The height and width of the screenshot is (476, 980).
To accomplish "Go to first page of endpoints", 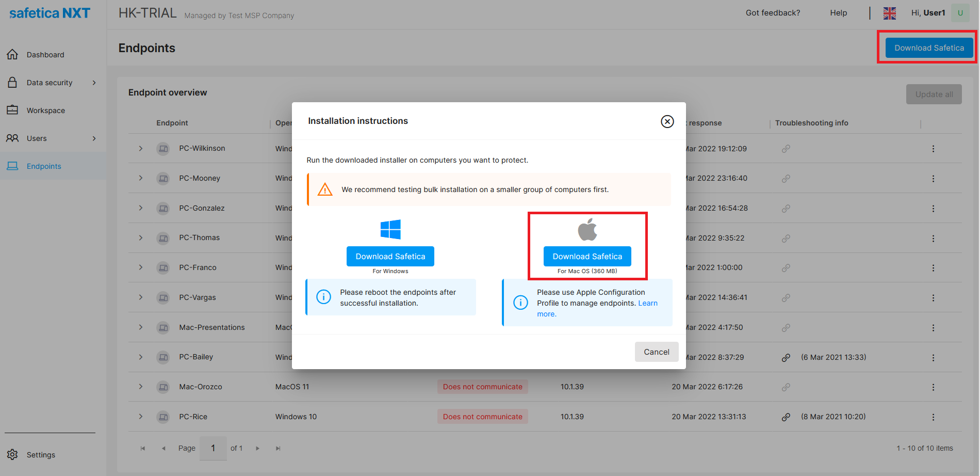I will point(143,449).
